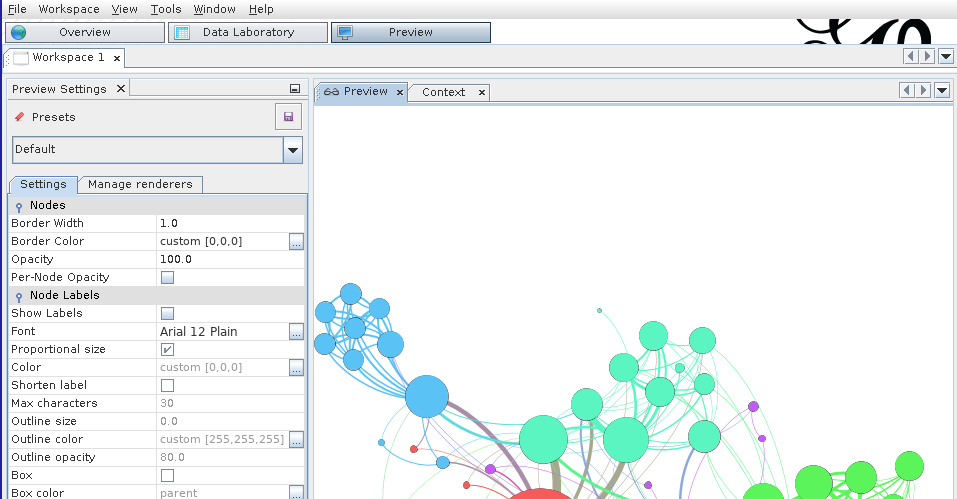The height and width of the screenshot is (499, 957).
Task: Collapse the Nodes settings section
Action: coord(19,206)
